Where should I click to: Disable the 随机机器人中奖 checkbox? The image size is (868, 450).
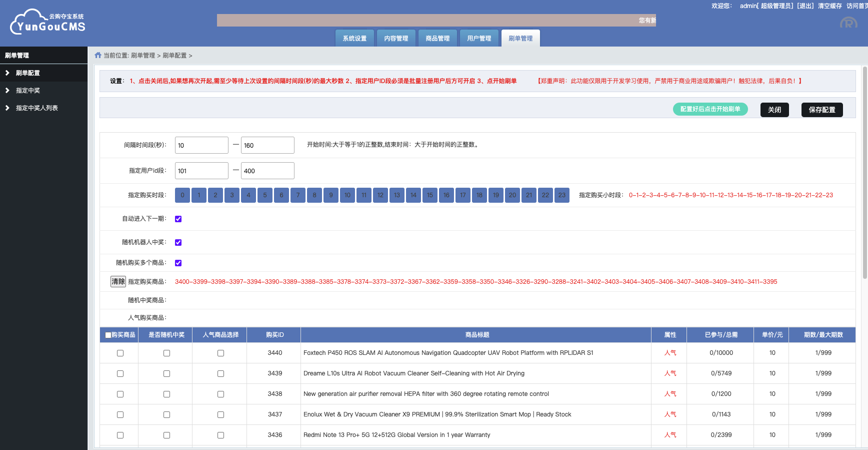(178, 243)
